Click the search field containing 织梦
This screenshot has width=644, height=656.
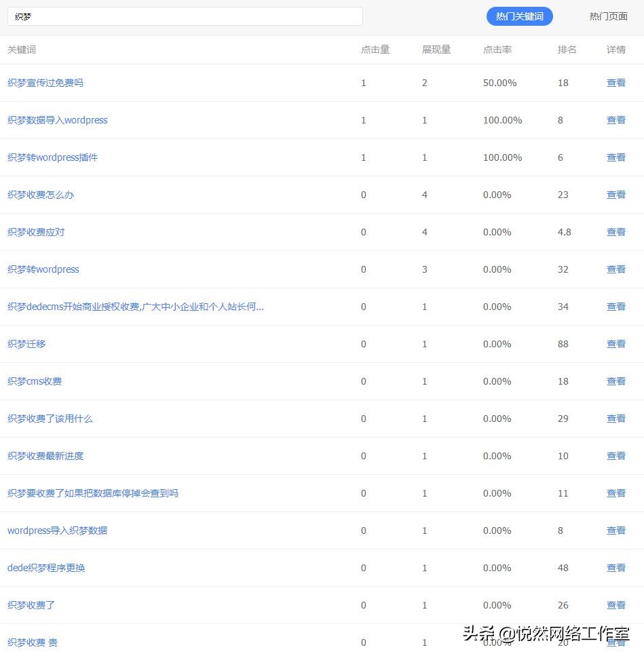point(185,16)
